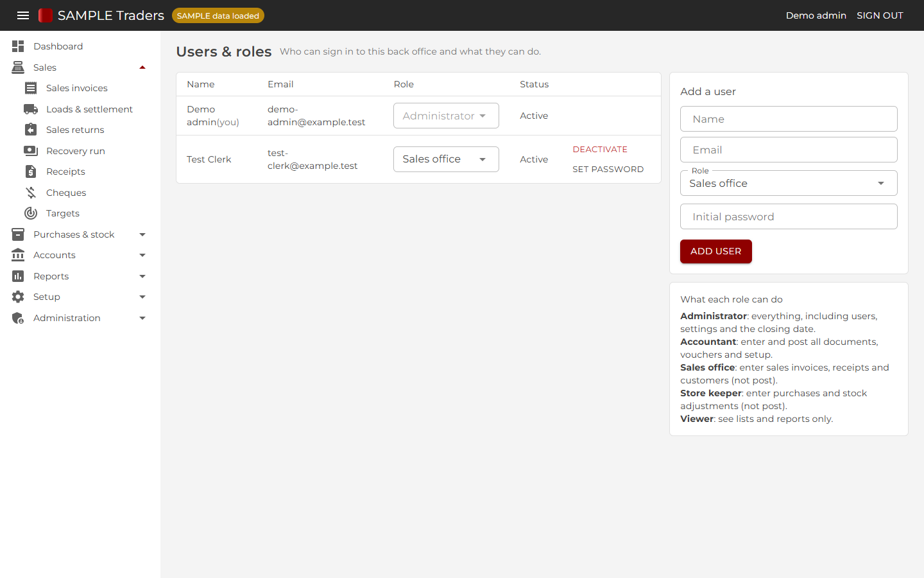Click the Loads & settlement truck icon
Screen dimensions: 924x578
pyautogui.click(x=31, y=109)
